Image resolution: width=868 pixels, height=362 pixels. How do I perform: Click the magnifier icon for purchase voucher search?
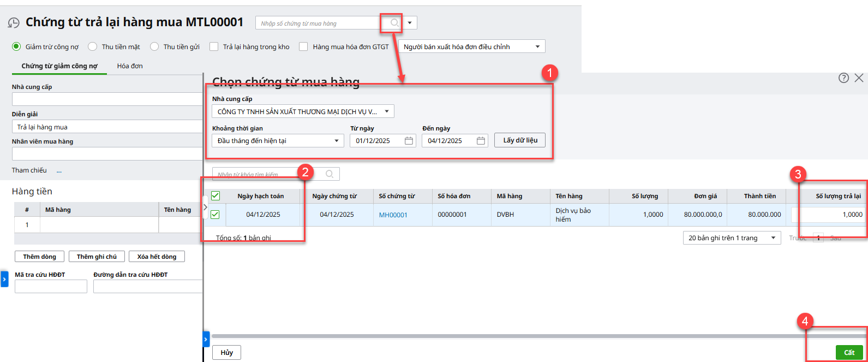click(x=394, y=23)
